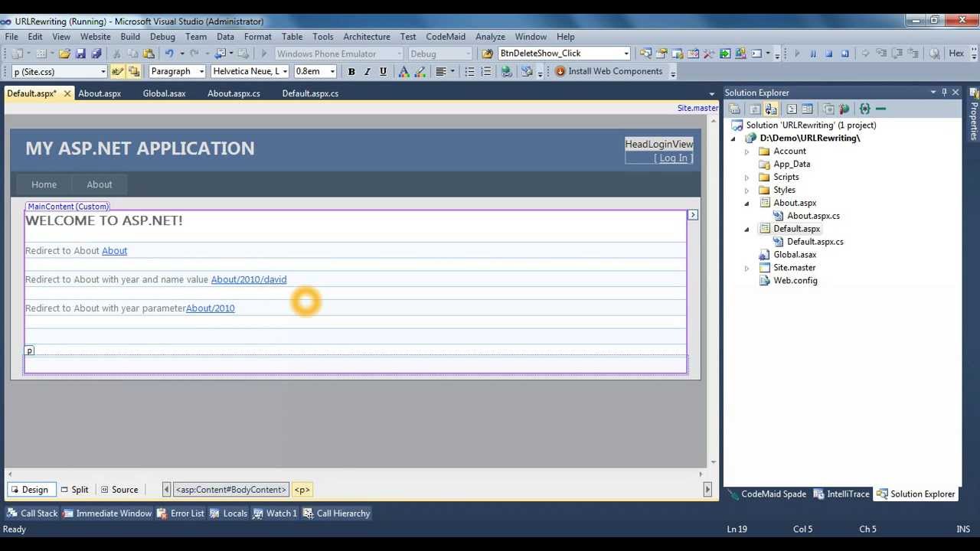Click the numbered list icon
This screenshot has height=551, width=980.
[x=485, y=71]
